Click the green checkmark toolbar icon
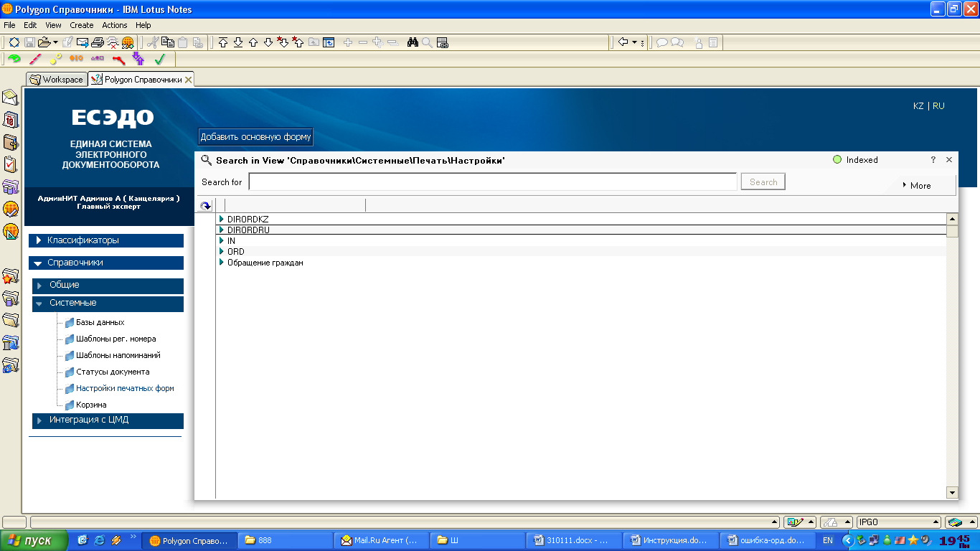Screen dimensions: 980x551 click(x=159, y=60)
